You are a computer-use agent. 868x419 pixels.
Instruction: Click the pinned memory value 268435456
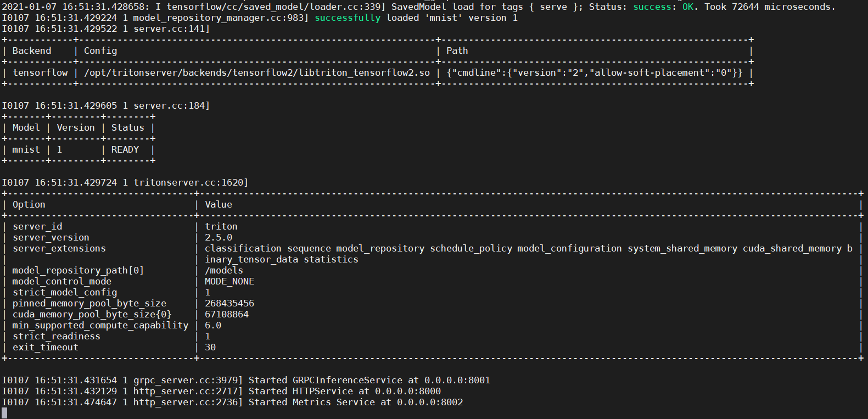click(x=229, y=303)
